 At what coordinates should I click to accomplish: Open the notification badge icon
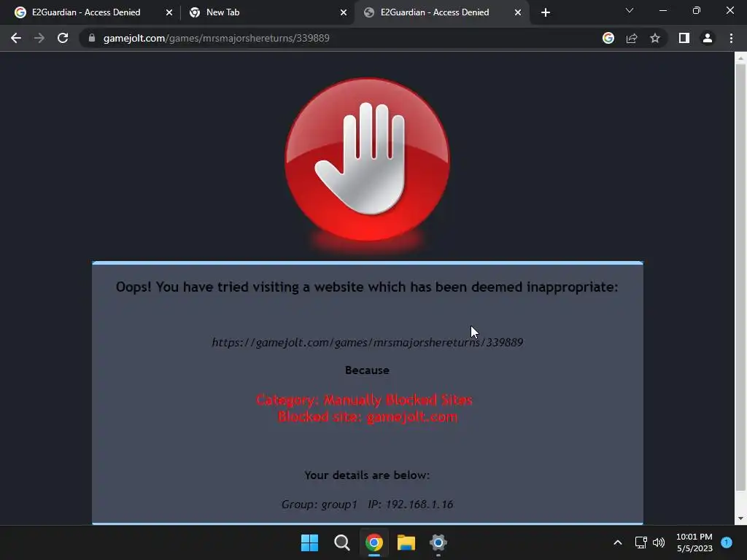click(x=727, y=542)
